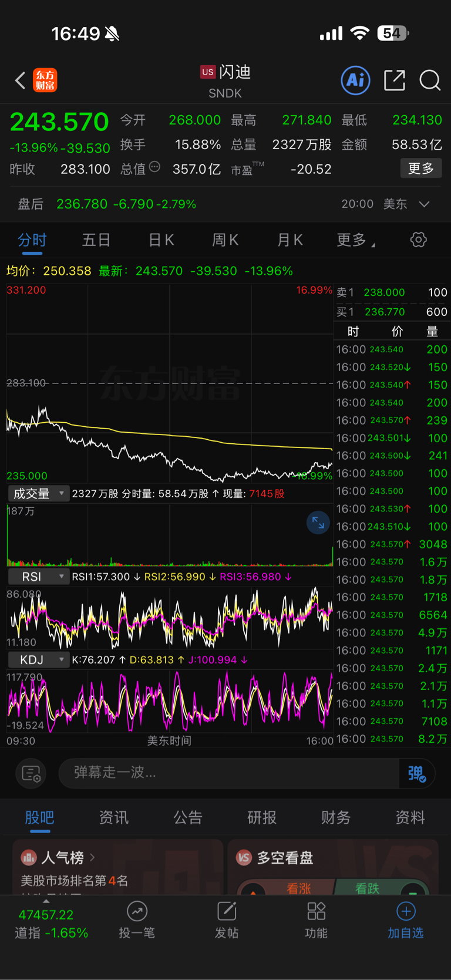Tap the trade row with volume 8.2万

click(392, 739)
